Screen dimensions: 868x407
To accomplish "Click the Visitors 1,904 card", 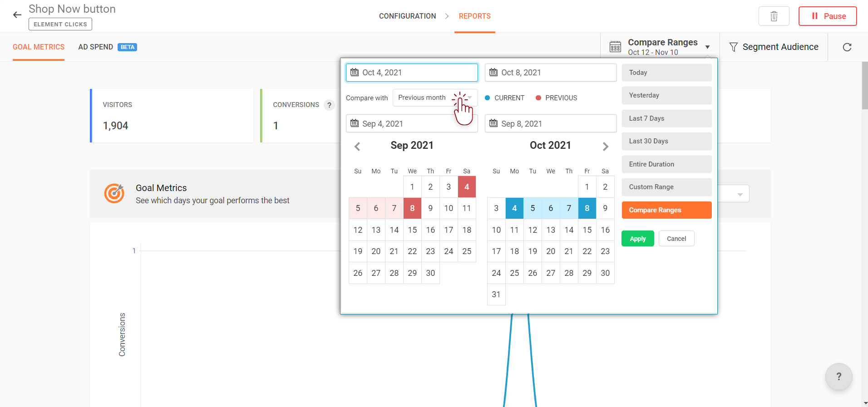I will pos(172,116).
